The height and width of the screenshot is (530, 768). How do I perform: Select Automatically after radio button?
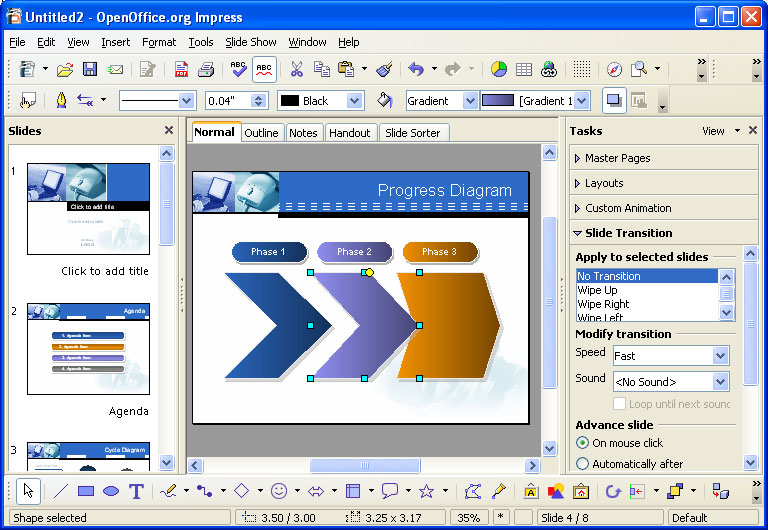(x=583, y=464)
